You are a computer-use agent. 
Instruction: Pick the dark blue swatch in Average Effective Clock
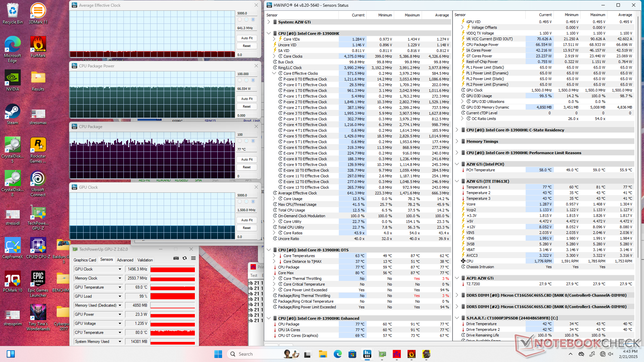(x=253, y=20)
